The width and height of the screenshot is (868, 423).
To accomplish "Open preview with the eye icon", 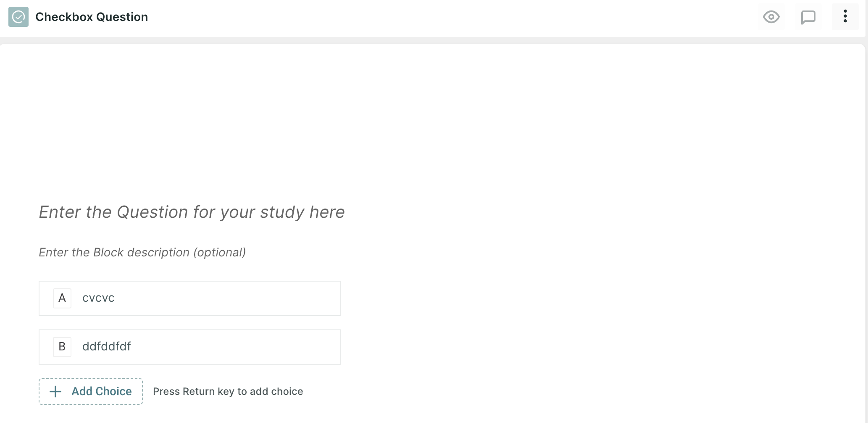I will [x=771, y=17].
